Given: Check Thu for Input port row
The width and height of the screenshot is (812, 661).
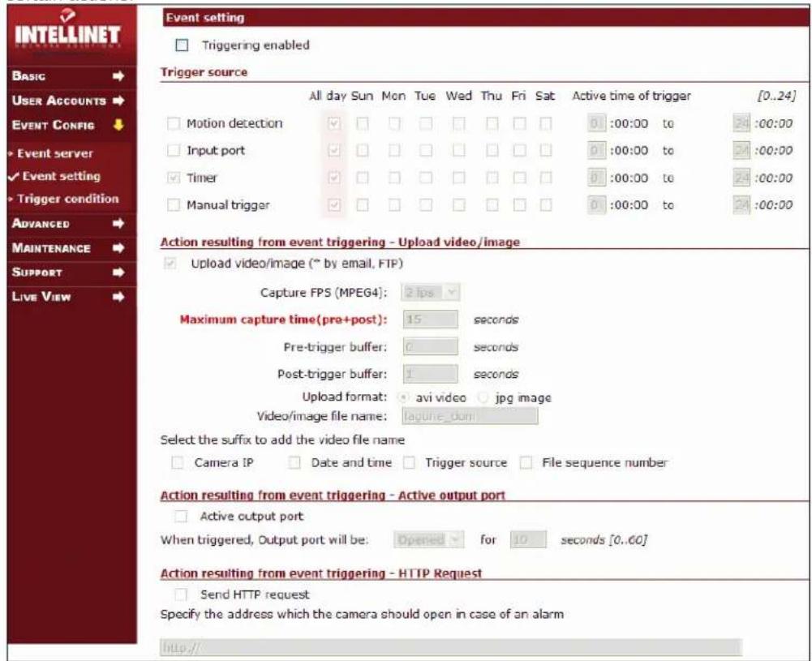Looking at the screenshot, I should 492,151.
